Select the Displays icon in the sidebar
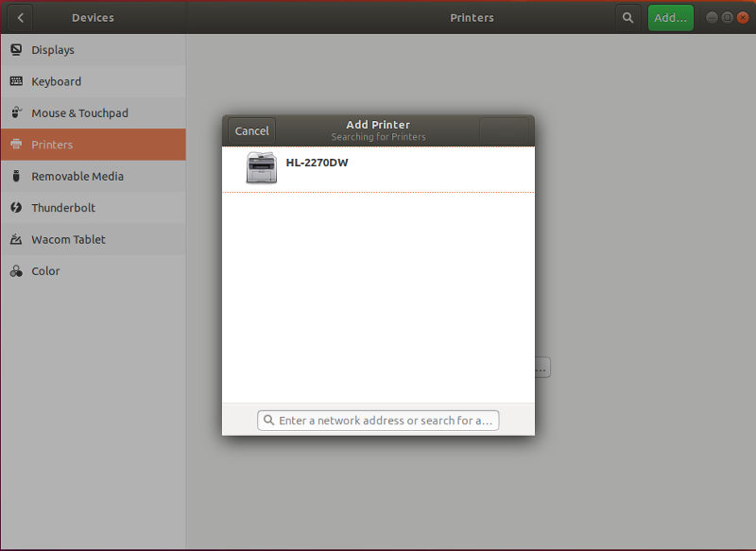Image resolution: width=756 pixels, height=551 pixels. 16,49
